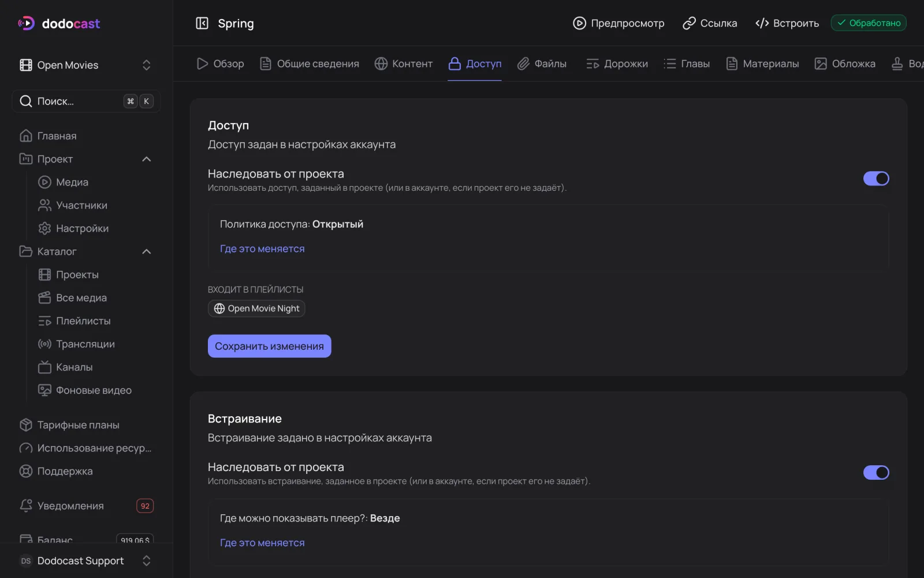Open Каналы channels section
The image size is (924, 578).
[65, 367]
